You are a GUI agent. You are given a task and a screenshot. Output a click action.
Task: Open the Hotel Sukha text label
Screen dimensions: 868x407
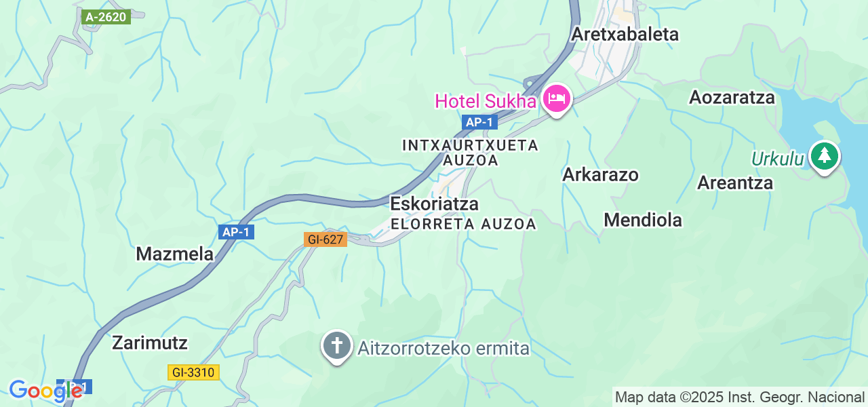(x=486, y=102)
